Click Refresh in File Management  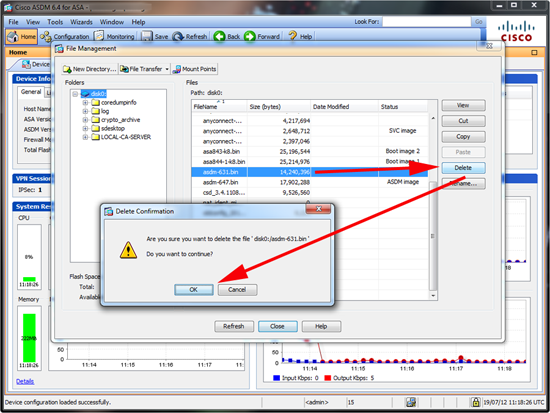pyautogui.click(x=234, y=326)
